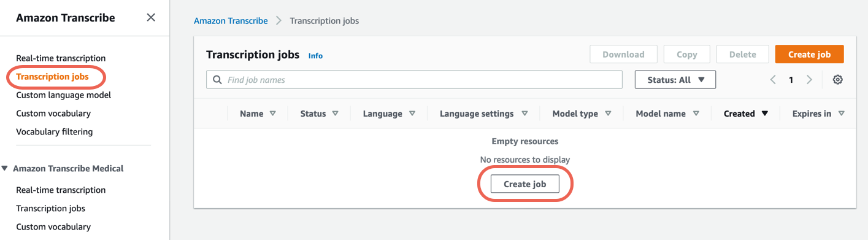The height and width of the screenshot is (240, 868).
Task: Open Real-time transcription under Transcribe Medical
Action: coord(61,190)
